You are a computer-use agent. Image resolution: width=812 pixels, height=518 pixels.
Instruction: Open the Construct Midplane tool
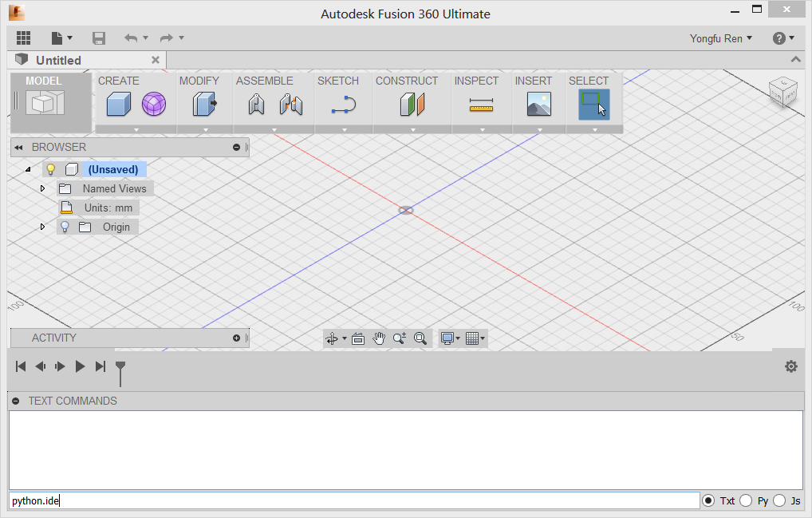[412, 105]
